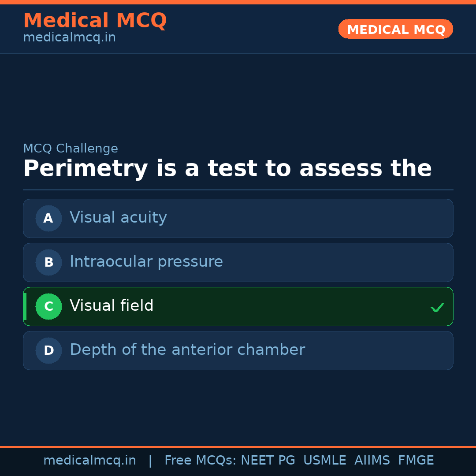Click AIIMS in the footer
This screenshot has width=476, height=476.
pos(372,461)
